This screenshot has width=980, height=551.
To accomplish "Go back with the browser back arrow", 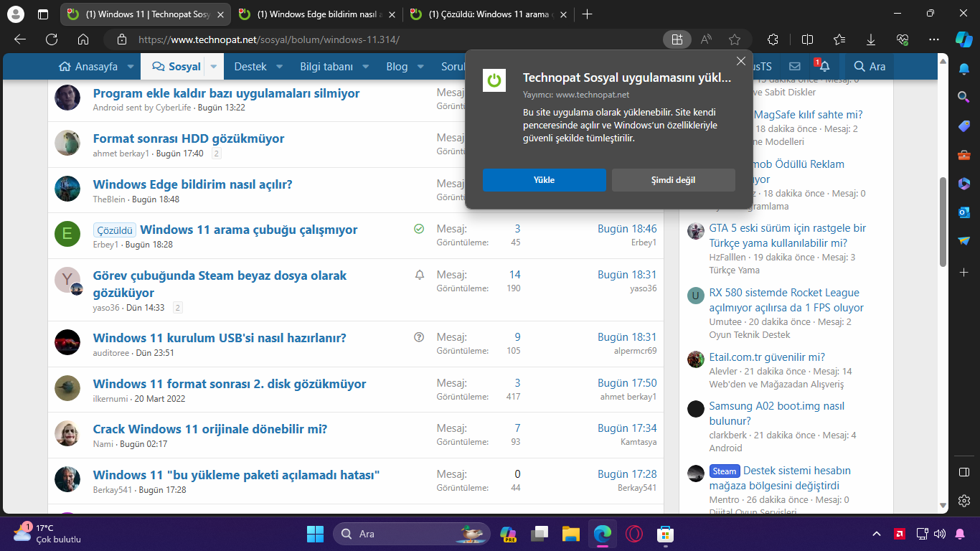I will (x=20, y=39).
